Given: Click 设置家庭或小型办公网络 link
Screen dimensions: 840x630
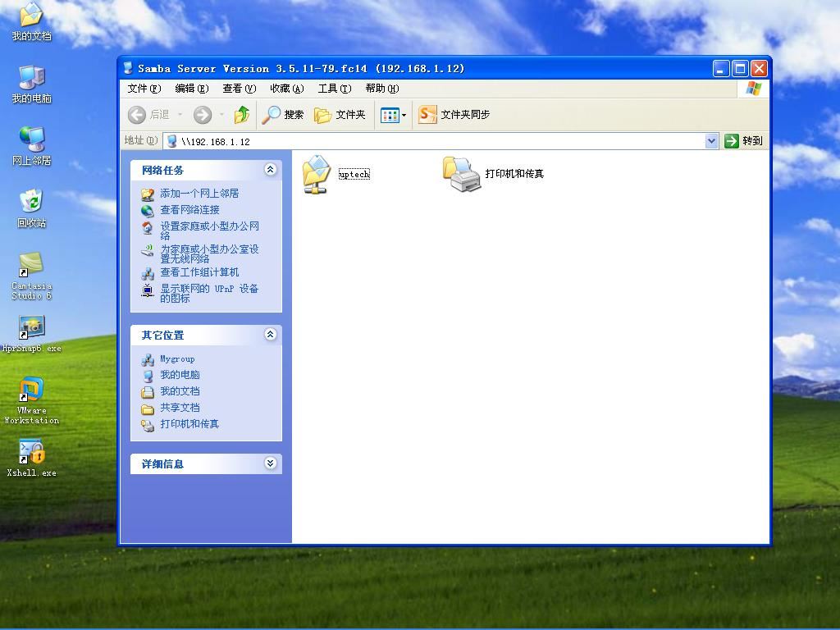Looking at the screenshot, I should coord(209,231).
